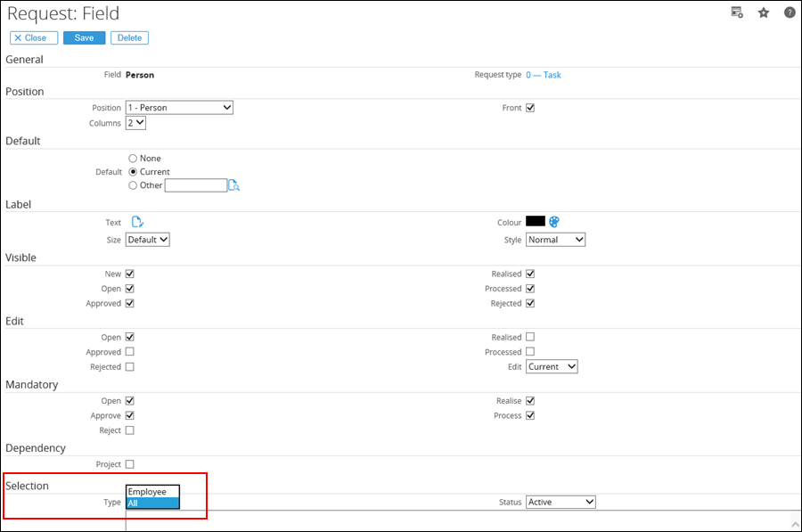The image size is (802, 532).
Task: Expand the label Style dropdown
Action: (x=555, y=240)
